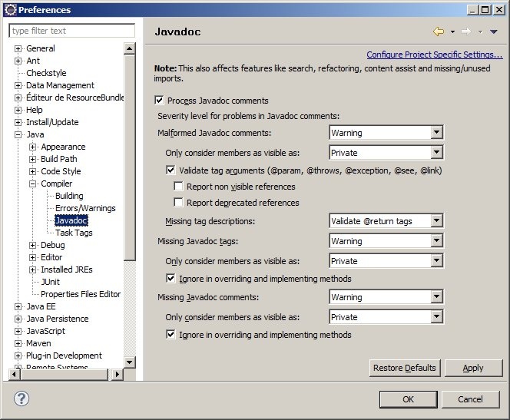Click Configure Project Specific Settings link
Image resolution: width=510 pixels, height=420 pixels.
434,55
